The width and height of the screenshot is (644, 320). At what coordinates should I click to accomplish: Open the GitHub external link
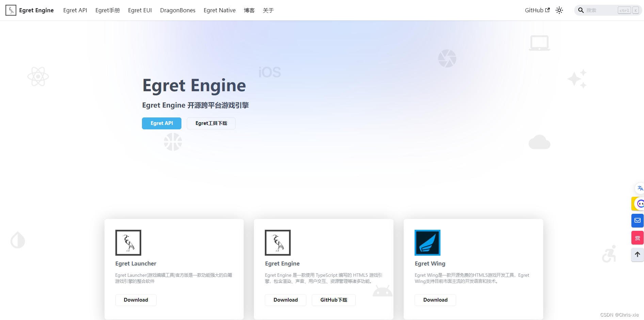[x=537, y=10]
